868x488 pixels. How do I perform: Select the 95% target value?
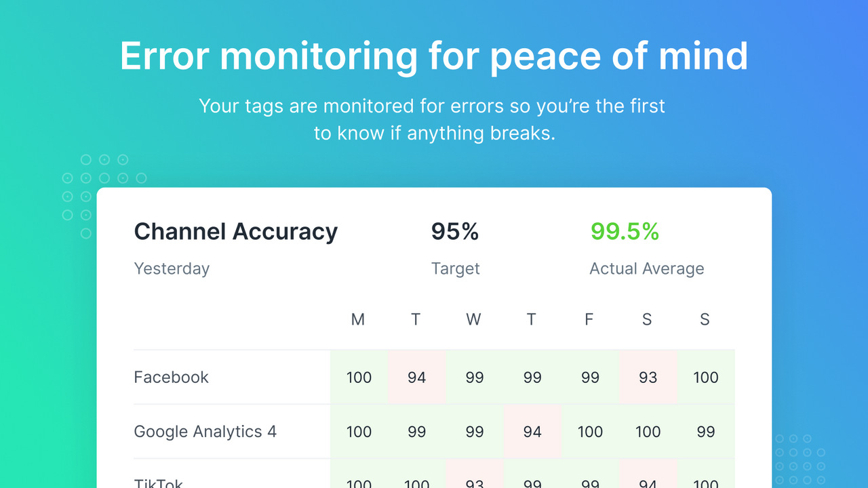click(455, 232)
